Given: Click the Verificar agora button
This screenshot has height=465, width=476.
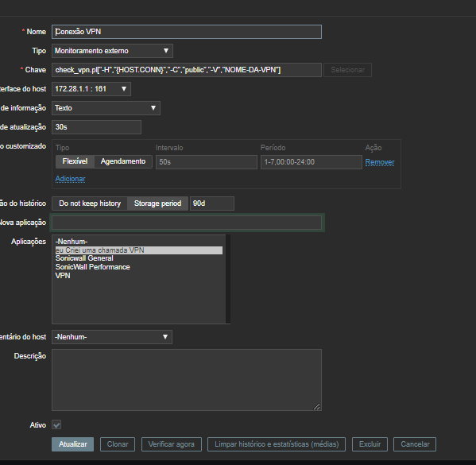Looking at the screenshot, I should pos(172,444).
